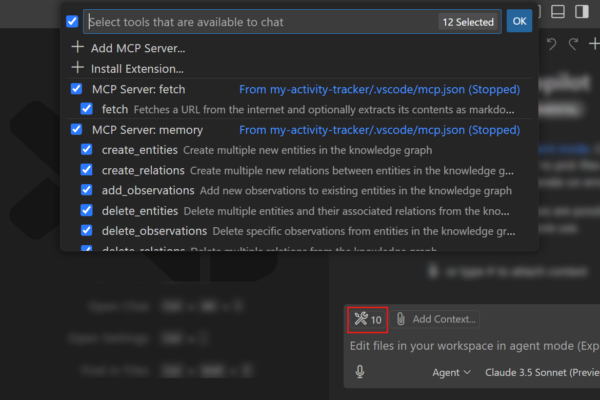
Task: Uncheck the fetch tool checkbox
Action: [86, 109]
